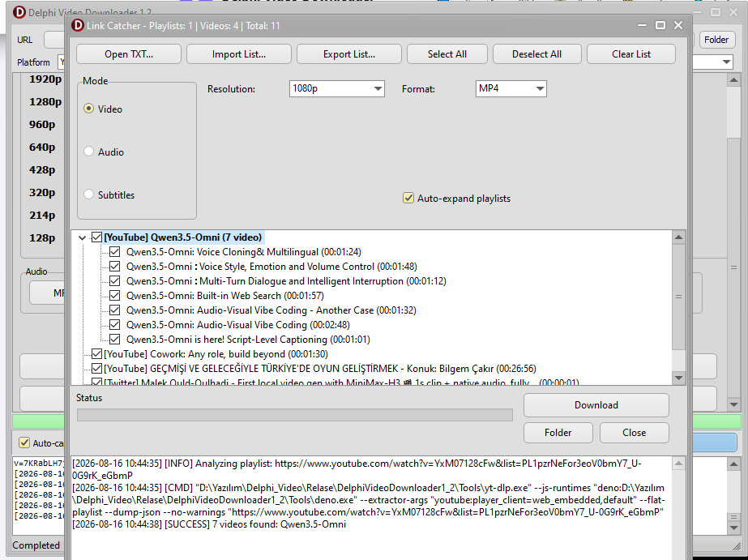
Task: Uncheck Built-in Web Search video checkbox
Action: [114, 295]
